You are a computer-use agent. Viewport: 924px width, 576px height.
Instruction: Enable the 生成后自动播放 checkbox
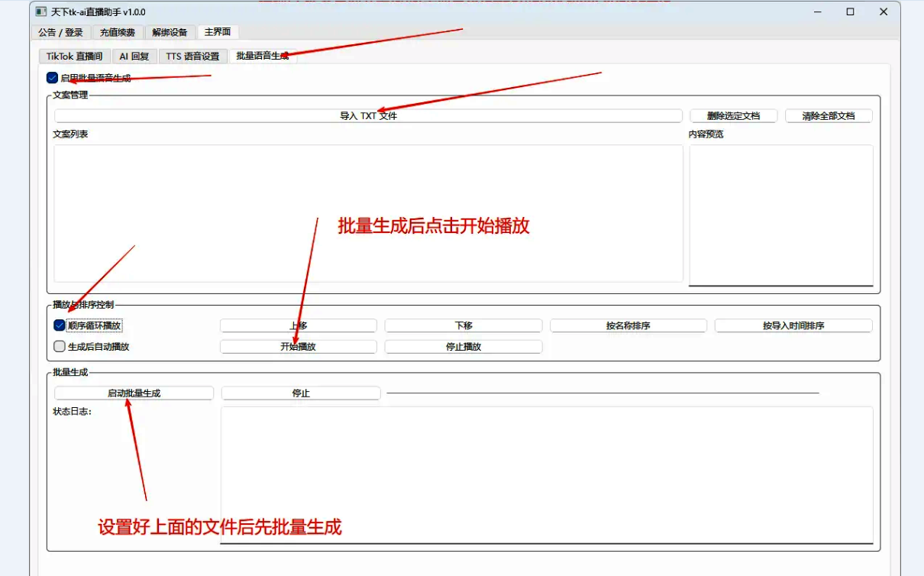60,346
